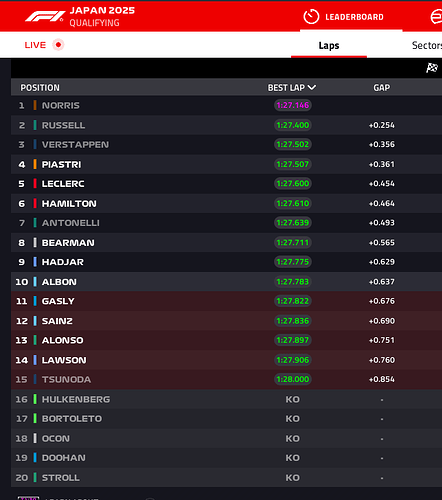Image resolution: width=442 pixels, height=500 pixels.
Task: Click Russell's green lap time badge
Action: [293, 125]
